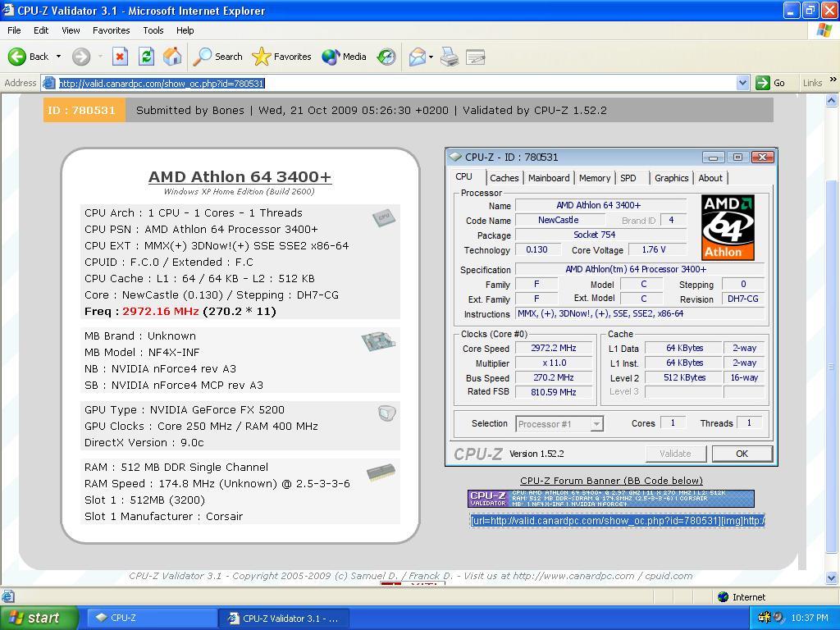Click the CPU-Z window title icon
Screen dimensions: 840x630
pos(455,157)
